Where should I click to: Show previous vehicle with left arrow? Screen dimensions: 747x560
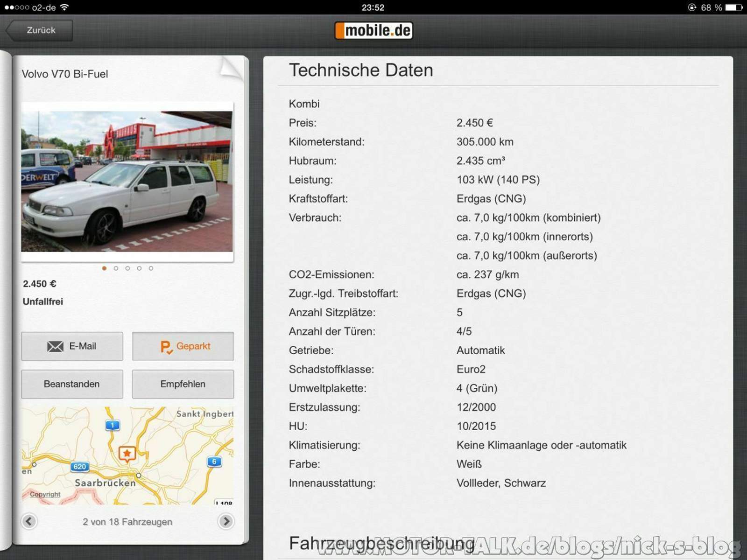[29, 521]
